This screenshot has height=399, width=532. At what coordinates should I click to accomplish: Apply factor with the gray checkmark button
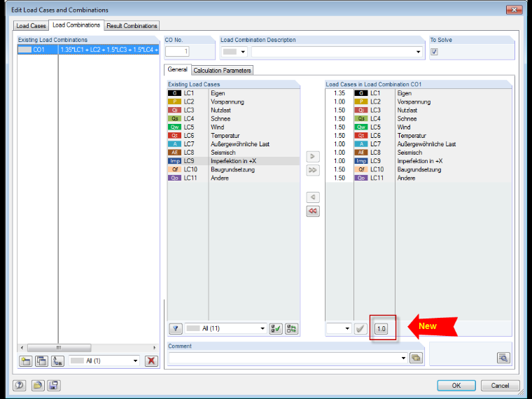coord(360,328)
